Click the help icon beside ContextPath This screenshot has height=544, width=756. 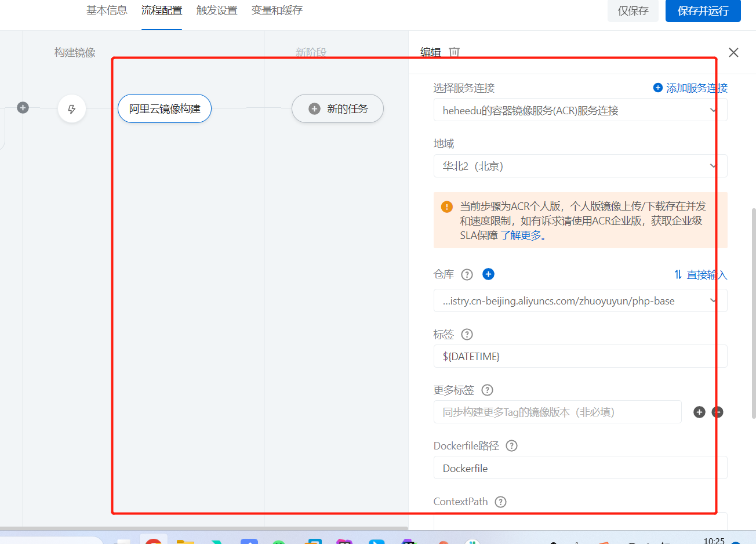(x=500, y=502)
